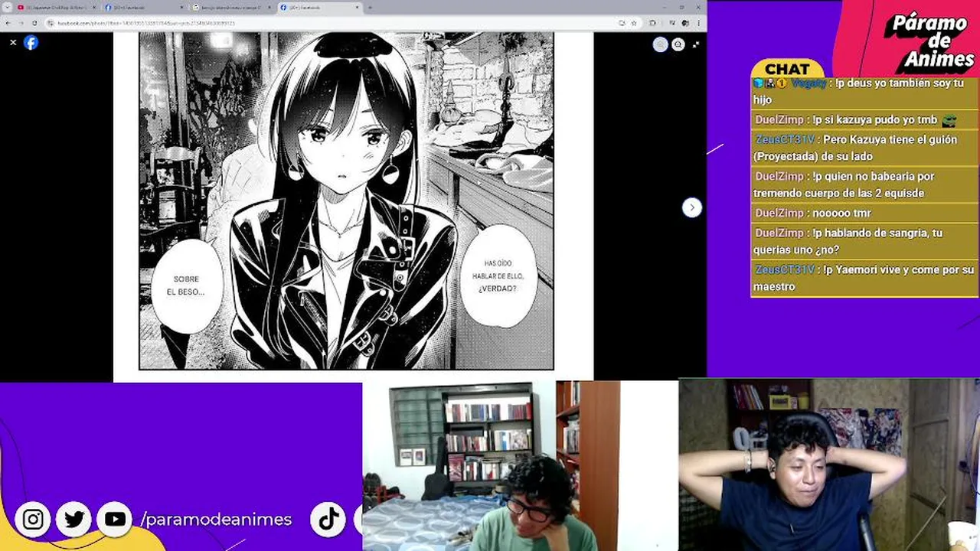The image size is (980, 551).
Task: Click message 'Pero Kazuya tiene el guión'
Action: coord(864,148)
